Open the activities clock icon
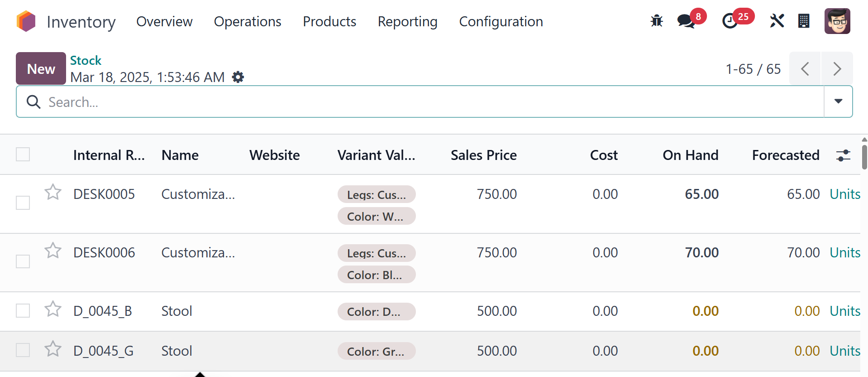Image resolution: width=868 pixels, height=377 pixels. click(x=730, y=21)
